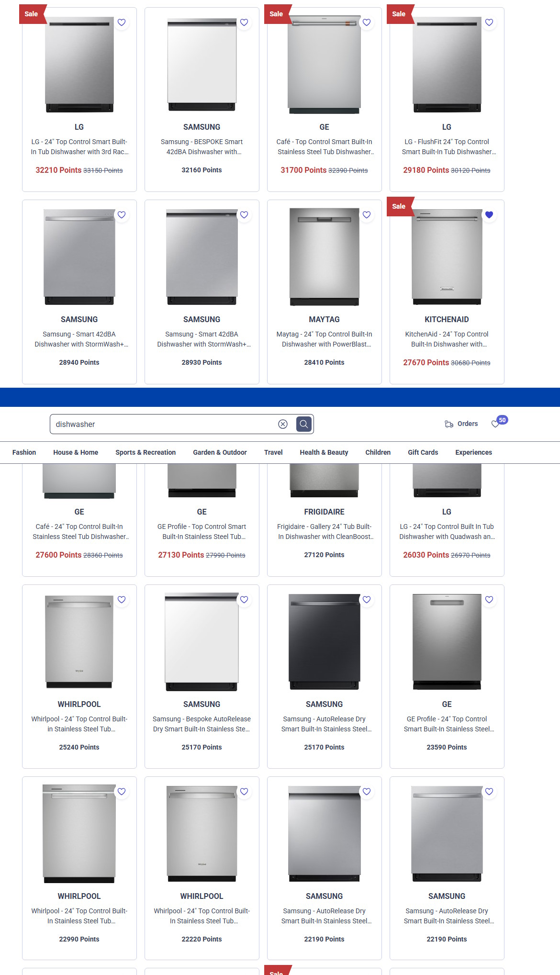The image size is (560, 975).
Task: Click the Sale badge on Café 31700 card
Action: [278, 14]
